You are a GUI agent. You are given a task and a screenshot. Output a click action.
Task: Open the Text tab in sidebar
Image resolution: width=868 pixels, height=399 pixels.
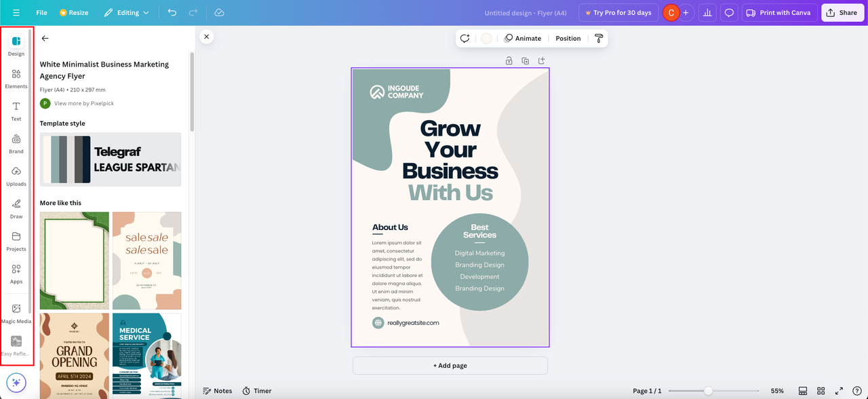pyautogui.click(x=16, y=111)
